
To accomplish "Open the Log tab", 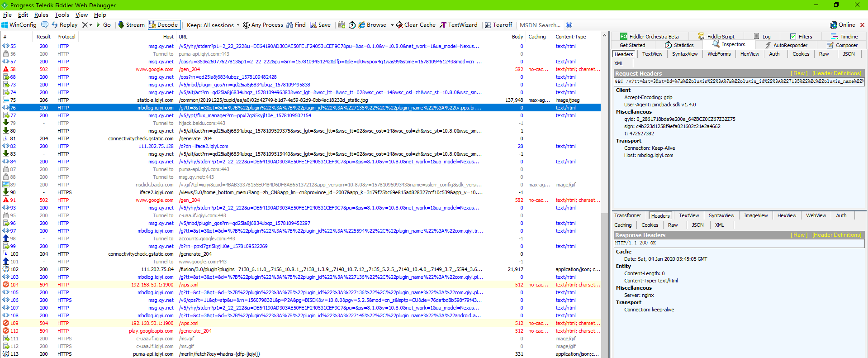I will 762,37.
